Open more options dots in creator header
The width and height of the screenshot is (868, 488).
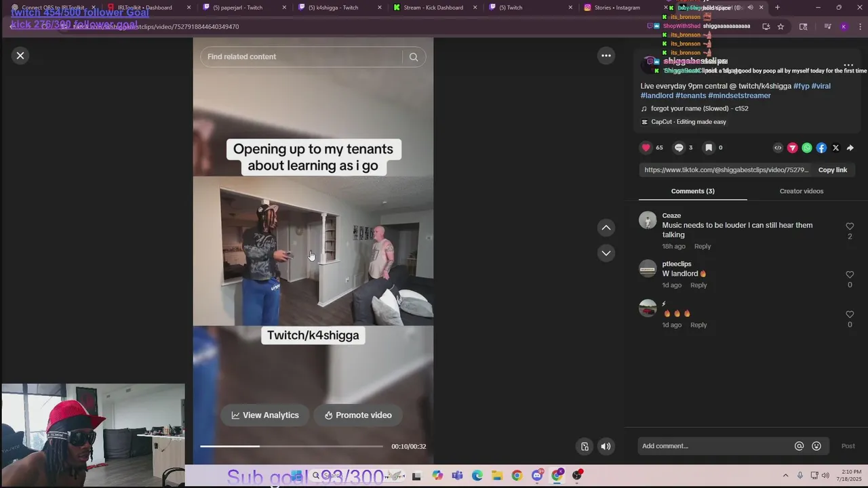[x=848, y=66]
